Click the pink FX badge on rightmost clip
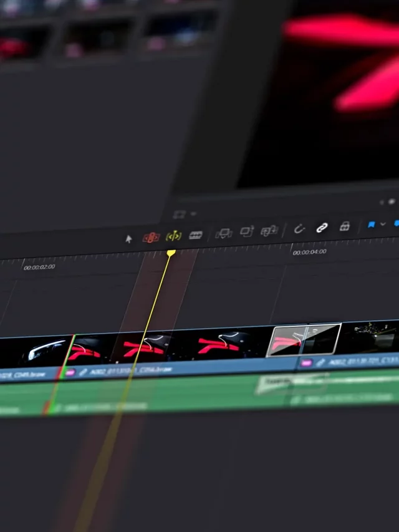399x532 pixels. click(x=306, y=363)
